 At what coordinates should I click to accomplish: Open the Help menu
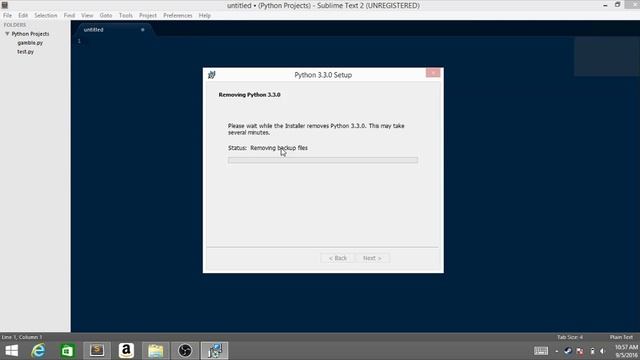(205, 16)
